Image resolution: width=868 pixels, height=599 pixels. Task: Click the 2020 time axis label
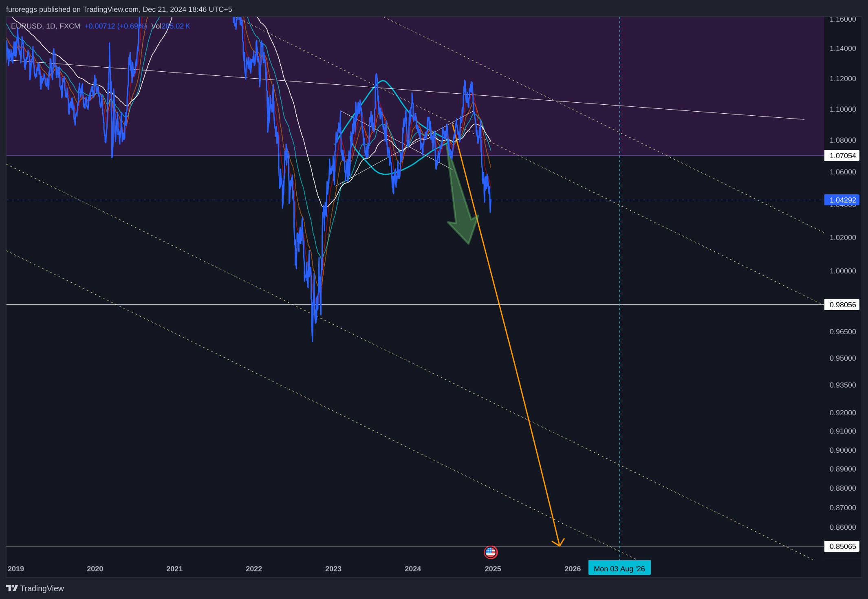point(95,569)
